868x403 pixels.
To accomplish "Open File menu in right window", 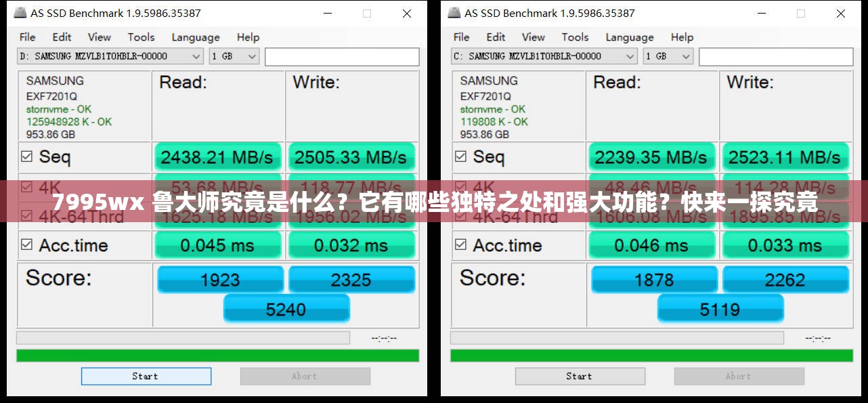I will coord(462,37).
